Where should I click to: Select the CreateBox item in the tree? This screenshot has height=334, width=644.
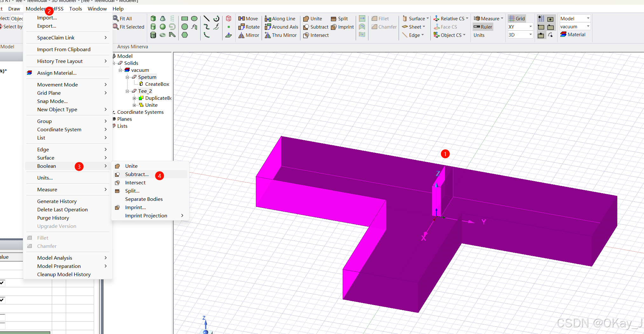click(x=157, y=84)
